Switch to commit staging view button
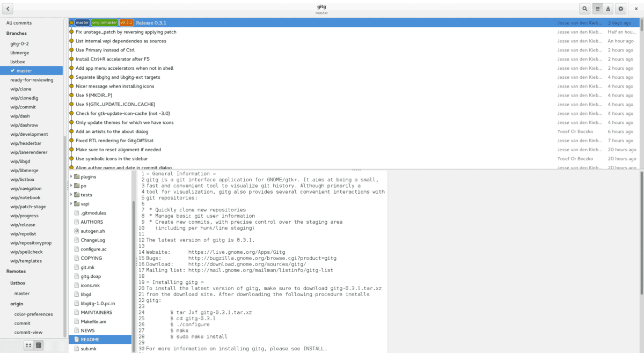 click(x=609, y=9)
